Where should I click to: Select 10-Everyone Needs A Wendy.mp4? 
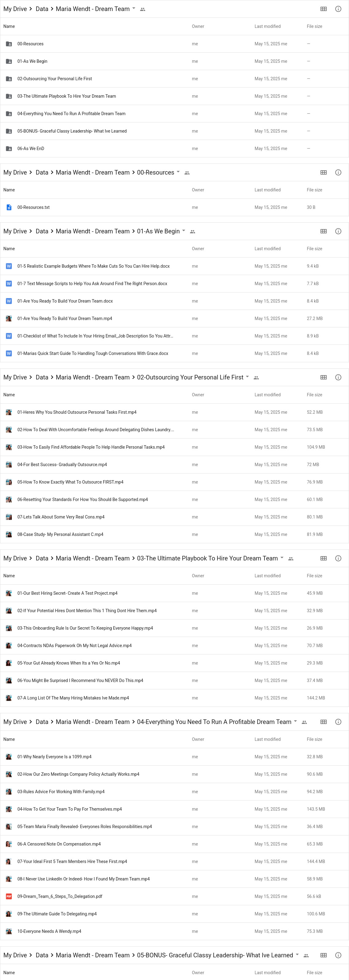coord(174,931)
